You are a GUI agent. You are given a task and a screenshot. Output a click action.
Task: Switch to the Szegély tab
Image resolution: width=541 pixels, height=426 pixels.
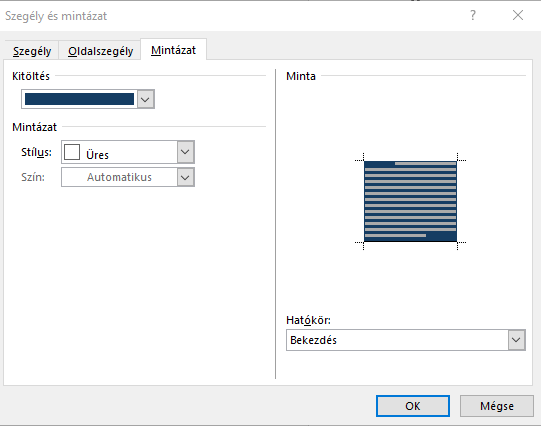pos(32,51)
